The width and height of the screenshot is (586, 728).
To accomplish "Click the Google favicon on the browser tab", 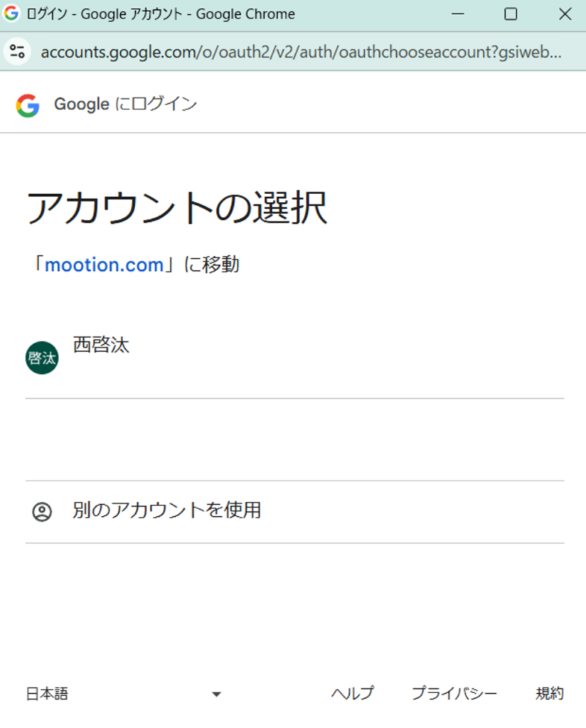I will [11, 14].
